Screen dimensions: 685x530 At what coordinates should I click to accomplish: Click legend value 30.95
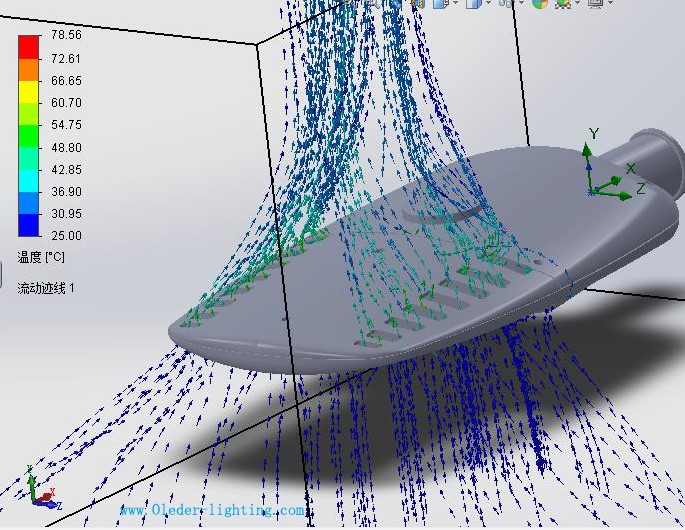pyautogui.click(x=66, y=214)
